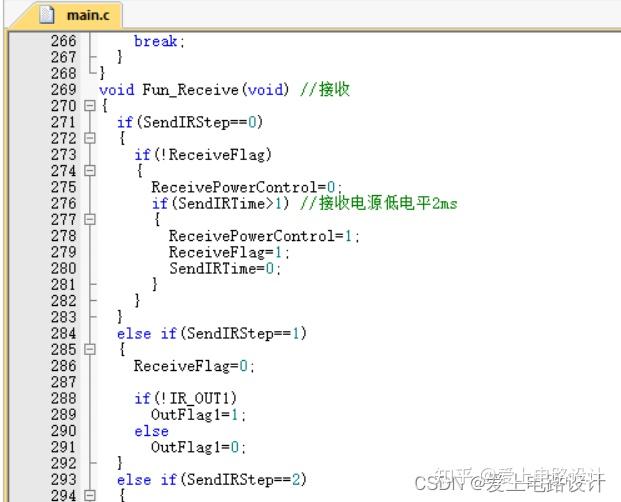Click 'ReceiveFlag=0;' on line 286
The image size is (621, 502).
pyautogui.click(x=194, y=366)
